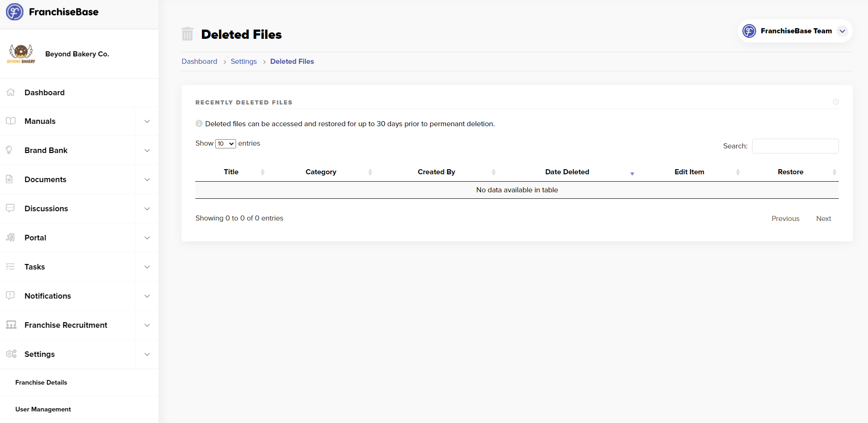Click the Documents file icon
This screenshot has width=868, height=423.
coord(9,179)
